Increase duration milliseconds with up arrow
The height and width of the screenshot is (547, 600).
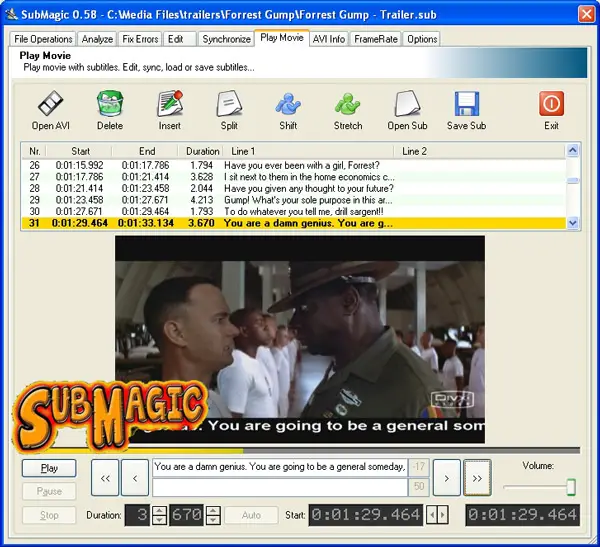coord(213,510)
